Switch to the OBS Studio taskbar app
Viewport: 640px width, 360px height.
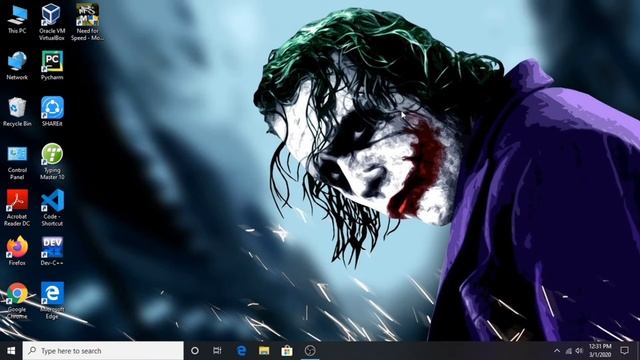click(x=310, y=351)
